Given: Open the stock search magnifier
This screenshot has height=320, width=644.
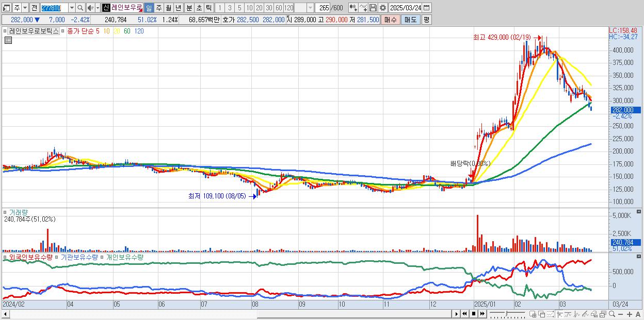Looking at the screenshot, I should tap(80, 8).
